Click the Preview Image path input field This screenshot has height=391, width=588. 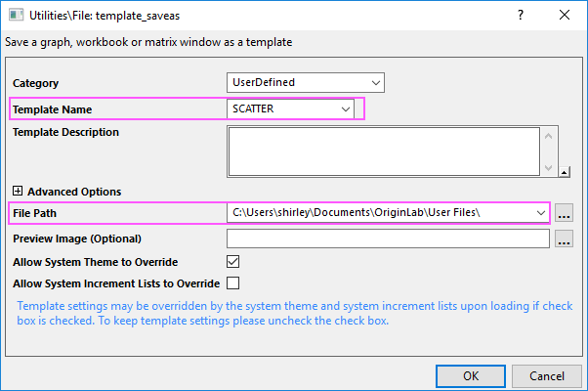tap(387, 239)
